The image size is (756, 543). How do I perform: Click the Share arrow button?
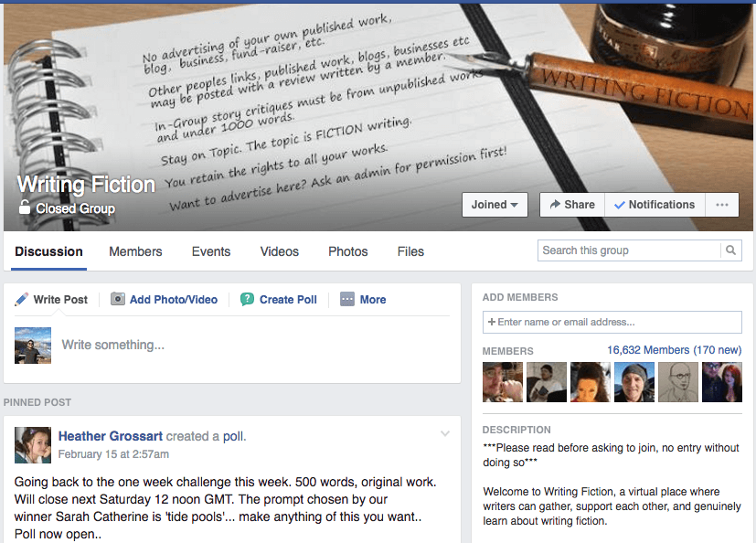coord(572,205)
